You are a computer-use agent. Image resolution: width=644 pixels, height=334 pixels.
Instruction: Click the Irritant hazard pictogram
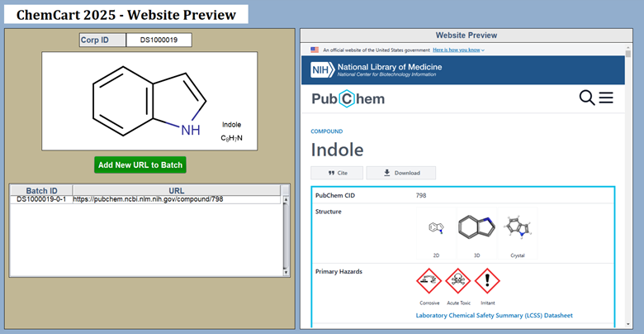(x=487, y=282)
